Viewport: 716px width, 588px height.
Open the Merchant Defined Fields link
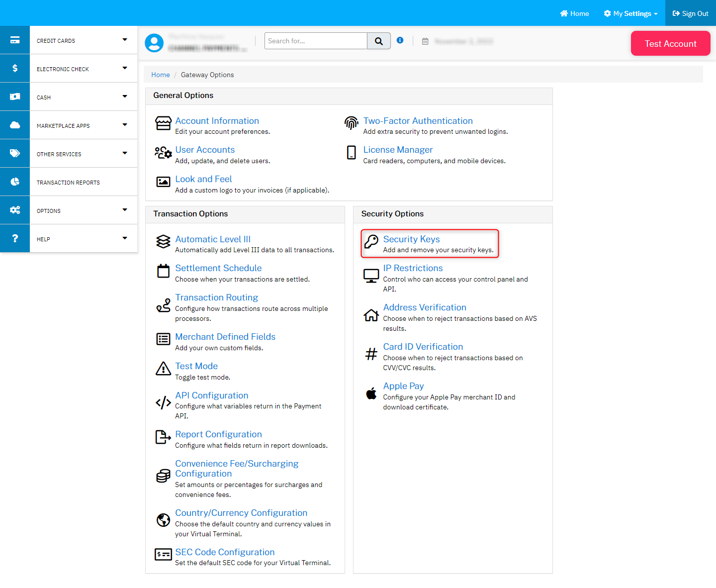pos(225,337)
